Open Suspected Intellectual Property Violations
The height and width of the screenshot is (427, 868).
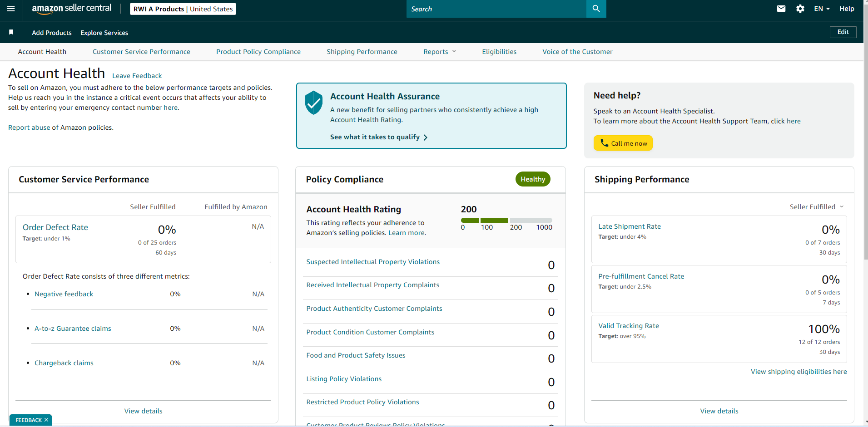[x=373, y=262]
